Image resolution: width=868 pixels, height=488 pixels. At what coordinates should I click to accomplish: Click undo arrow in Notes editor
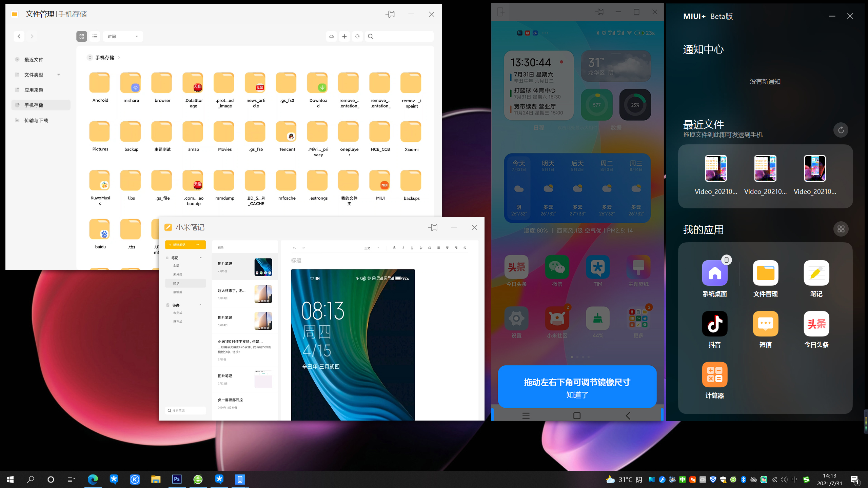[294, 248]
